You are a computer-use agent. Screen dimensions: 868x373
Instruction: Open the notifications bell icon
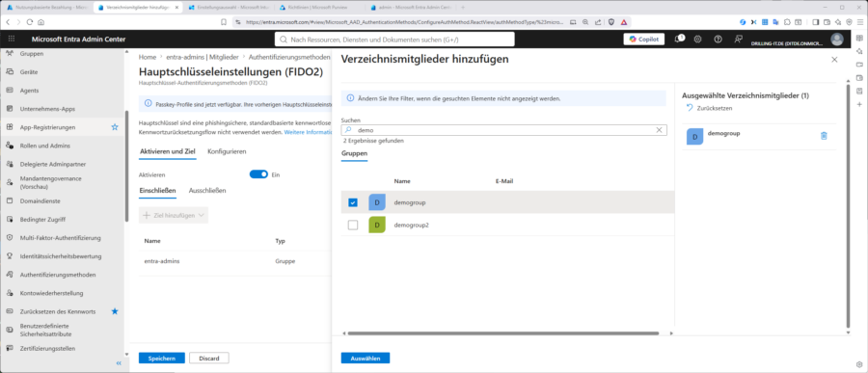(679, 39)
